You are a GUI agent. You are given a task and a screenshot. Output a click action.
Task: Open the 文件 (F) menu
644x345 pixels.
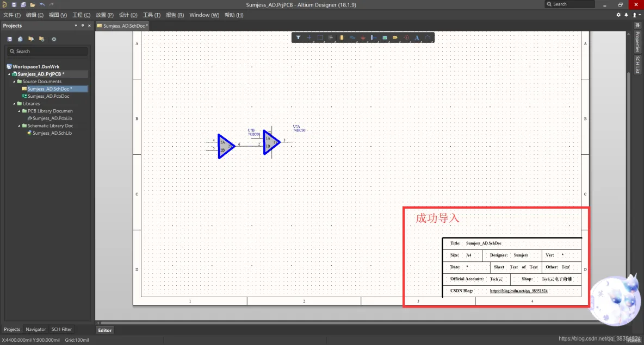click(x=12, y=15)
